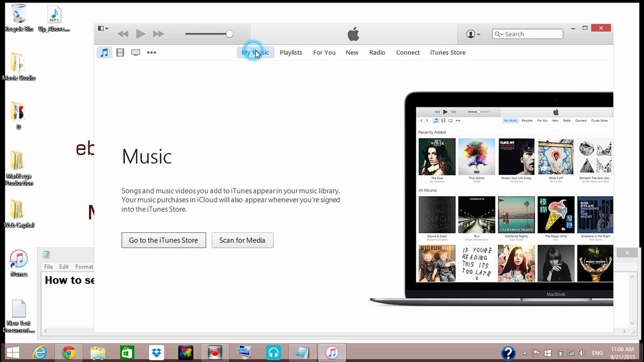Click the Go to the iTunes Store button

pyautogui.click(x=164, y=240)
